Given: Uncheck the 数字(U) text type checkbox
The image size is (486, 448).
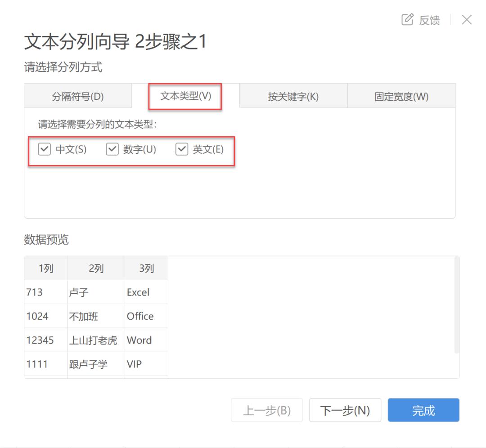Looking at the screenshot, I should click(x=112, y=149).
